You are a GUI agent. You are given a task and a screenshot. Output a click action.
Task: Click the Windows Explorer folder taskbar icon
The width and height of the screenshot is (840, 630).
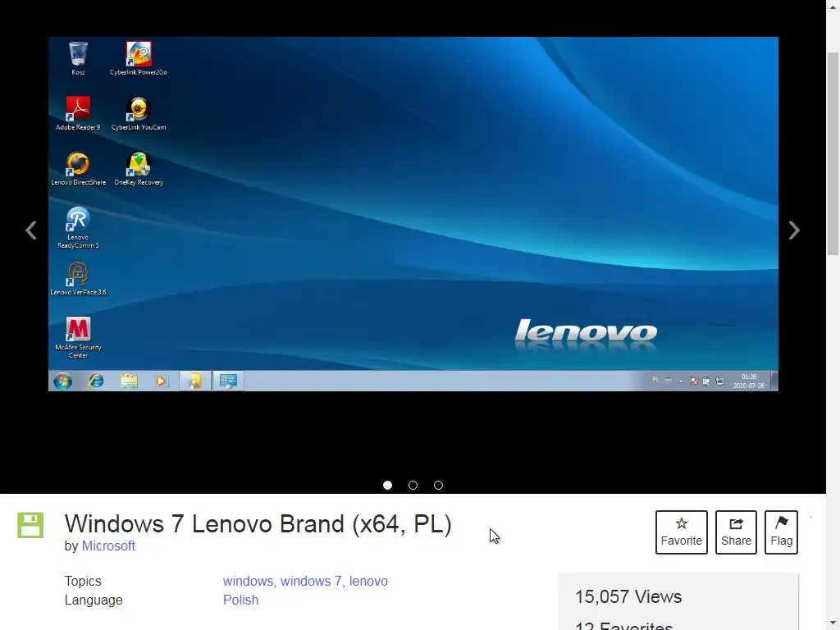pos(129,381)
